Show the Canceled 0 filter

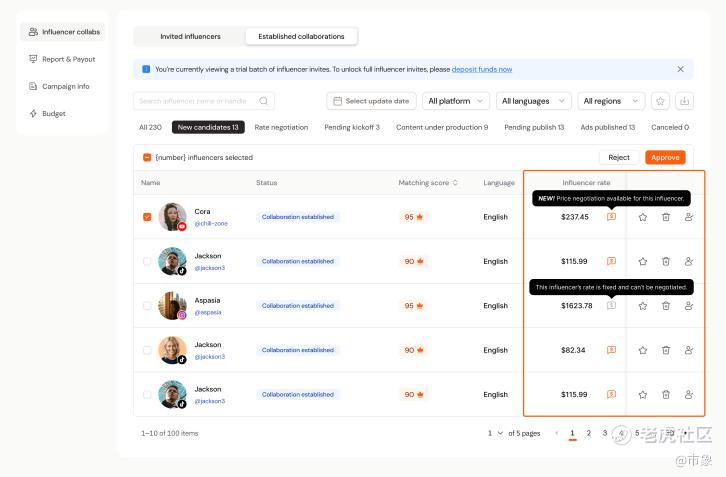(x=670, y=127)
